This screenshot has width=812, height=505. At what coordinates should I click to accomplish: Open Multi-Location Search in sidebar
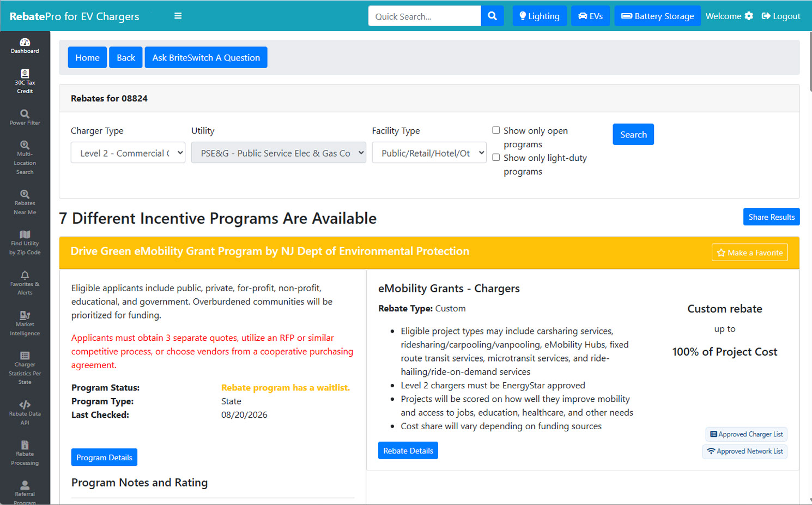tap(25, 158)
